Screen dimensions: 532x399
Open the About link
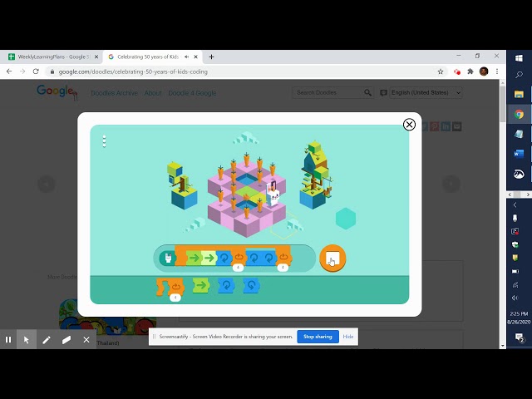pos(153,93)
